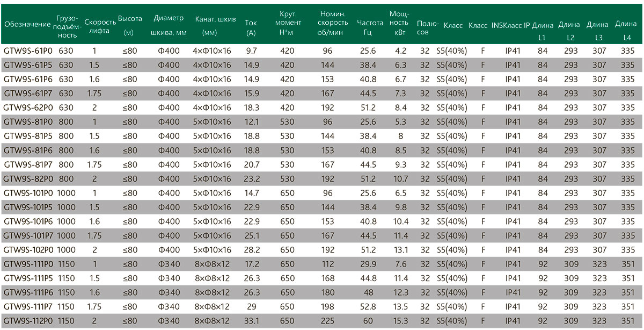Select the 225 rpm speed cell

tap(328, 321)
